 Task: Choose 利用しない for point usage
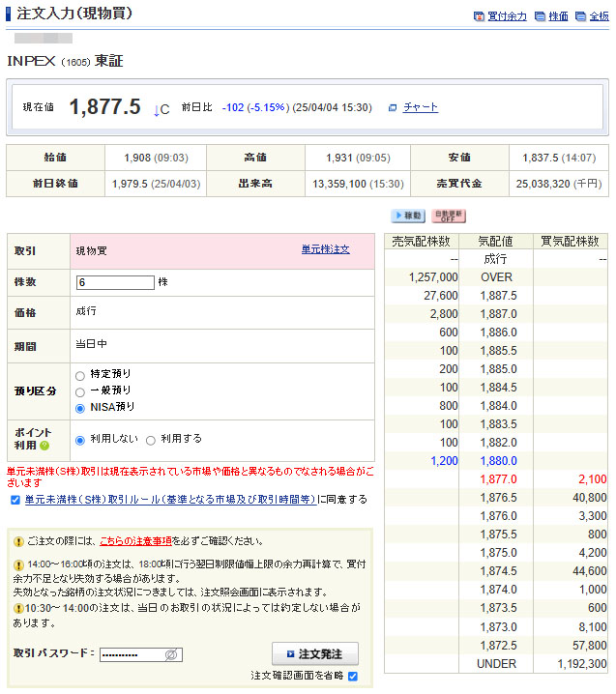pyautogui.click(x=80, y=440)
